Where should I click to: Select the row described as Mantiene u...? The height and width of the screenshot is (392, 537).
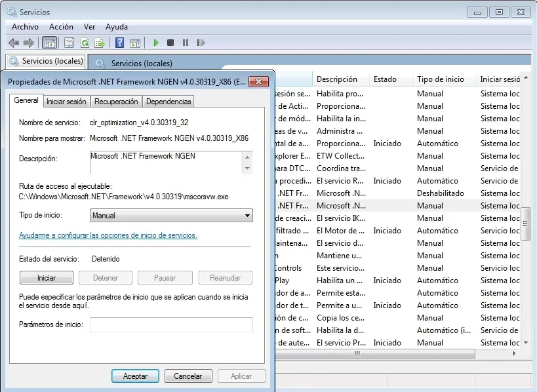(x=397, y=256)
